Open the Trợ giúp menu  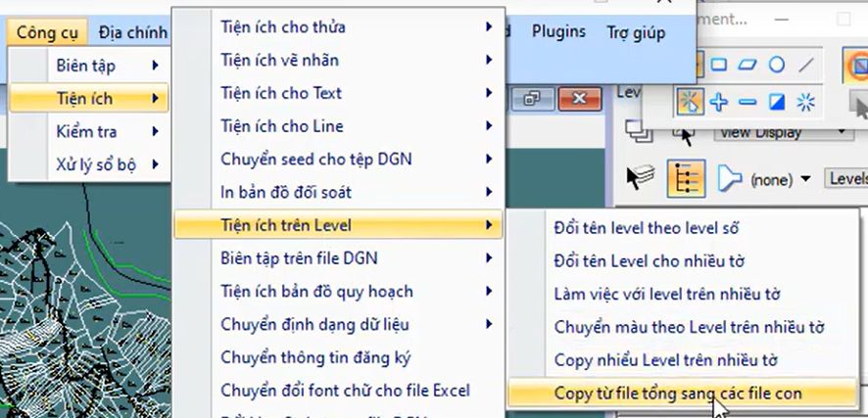636,32
